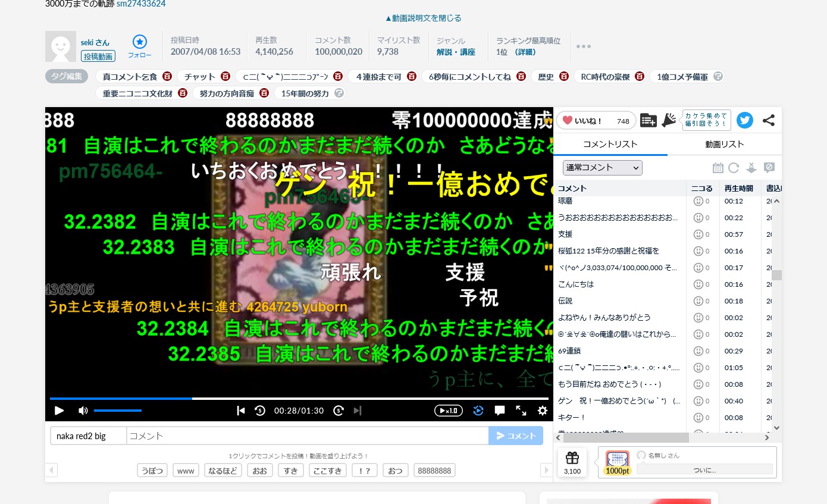The height and width of the screenshot is (504, 827).
Task: Follow uploader star フォロー icon
Action: click(x=140, y=46)
